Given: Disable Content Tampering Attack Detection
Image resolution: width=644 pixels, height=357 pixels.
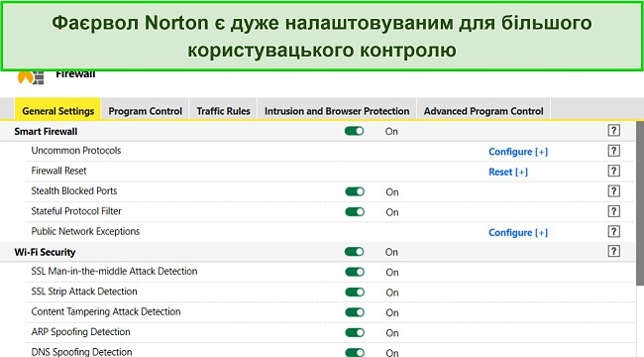Looking at the screenshot, I should click(355, 312).
